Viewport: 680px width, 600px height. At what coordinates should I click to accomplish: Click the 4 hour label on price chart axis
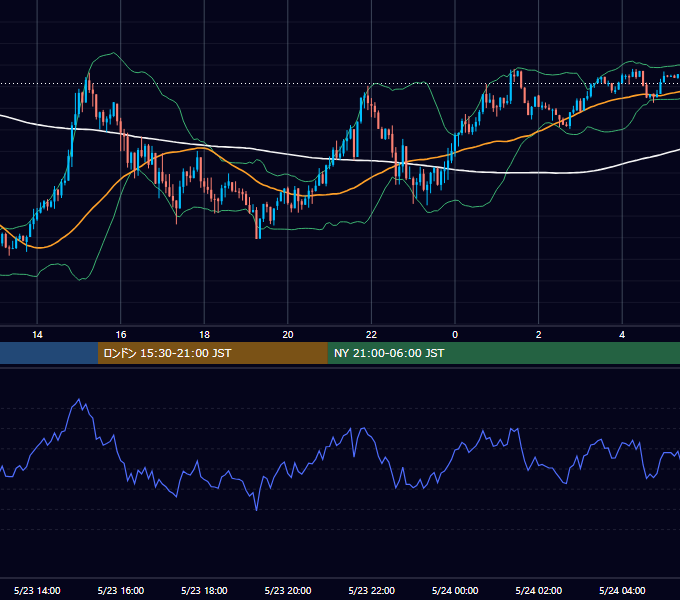[x=622, y=335]
